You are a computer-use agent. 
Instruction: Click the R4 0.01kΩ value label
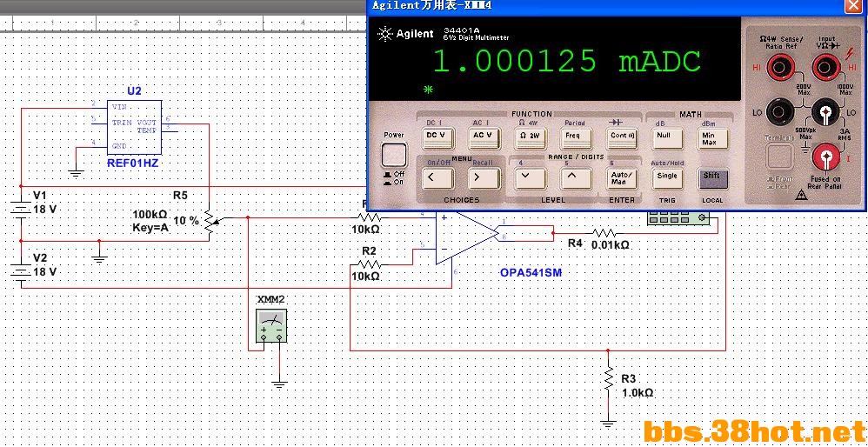[x=611, y=245]
